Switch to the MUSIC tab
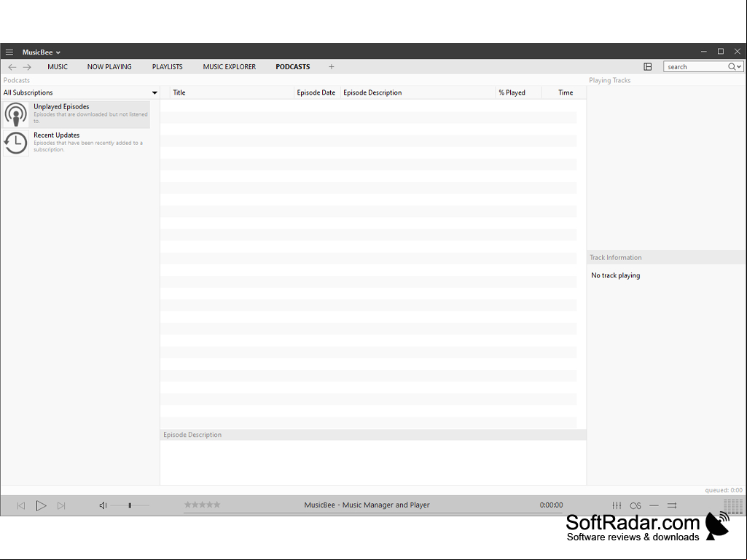 click(58, 67)
